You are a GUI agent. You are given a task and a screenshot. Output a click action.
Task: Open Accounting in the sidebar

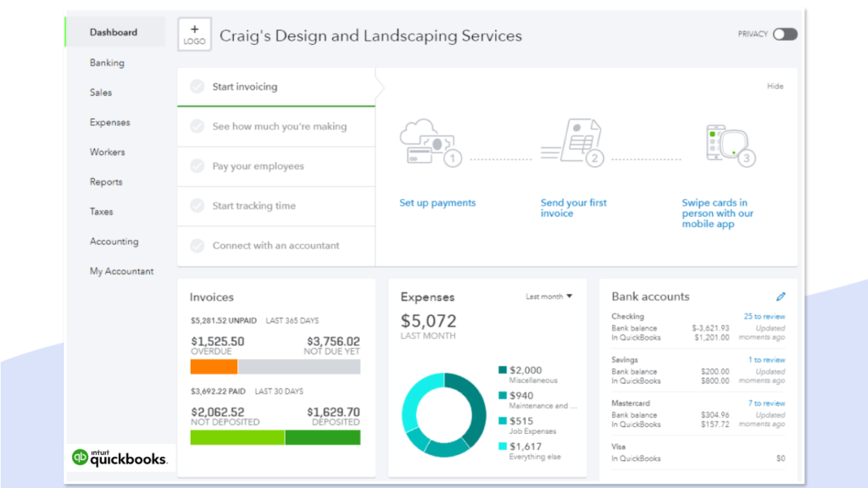pos(114,241)
